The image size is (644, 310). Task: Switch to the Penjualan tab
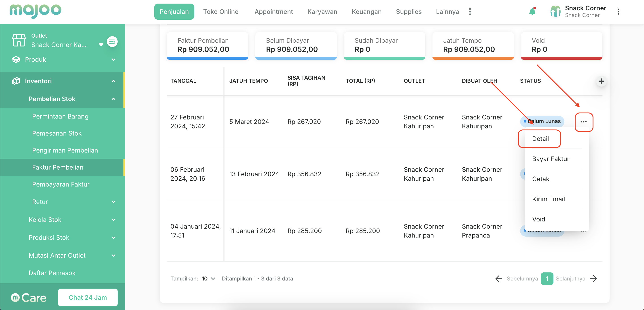tap(174, 11)
